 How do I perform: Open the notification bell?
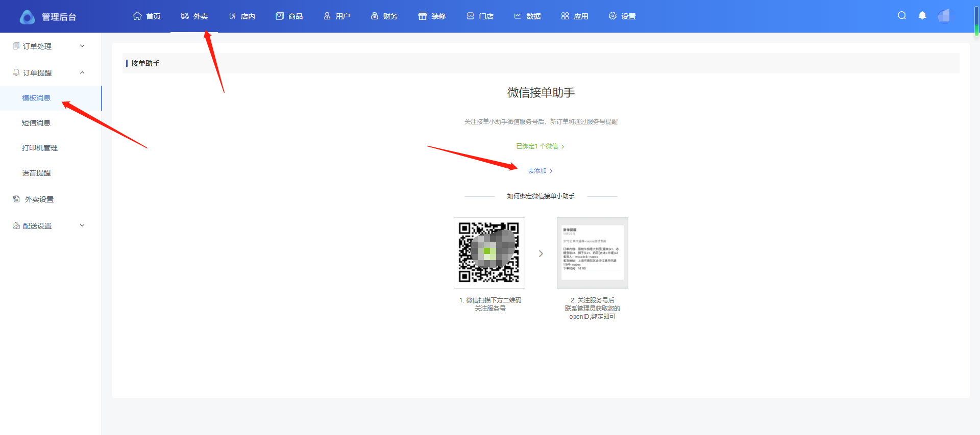[x=922, y=16]
